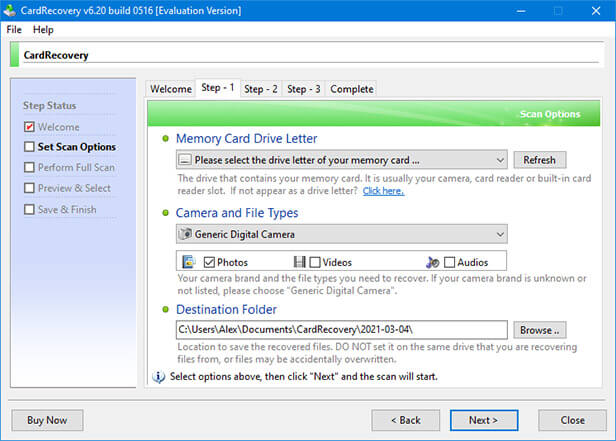This screenshot has width=616, height=441.
Task: Click the 'Preview & Select' step label
Action: pos(74,188)
